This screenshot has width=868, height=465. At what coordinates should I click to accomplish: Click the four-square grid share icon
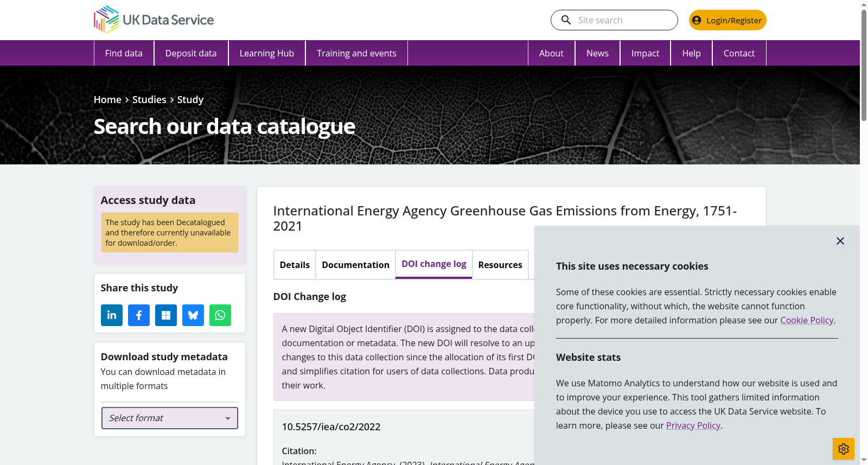click(x=166, y=315)
